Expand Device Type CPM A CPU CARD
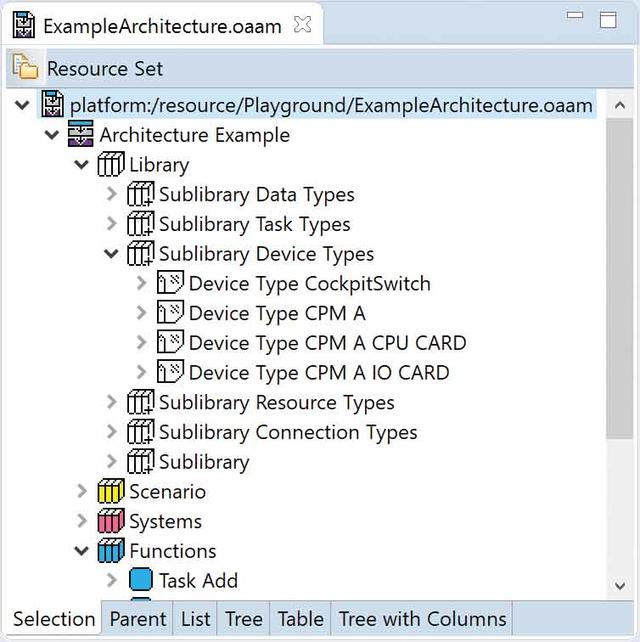 point(142,342)
